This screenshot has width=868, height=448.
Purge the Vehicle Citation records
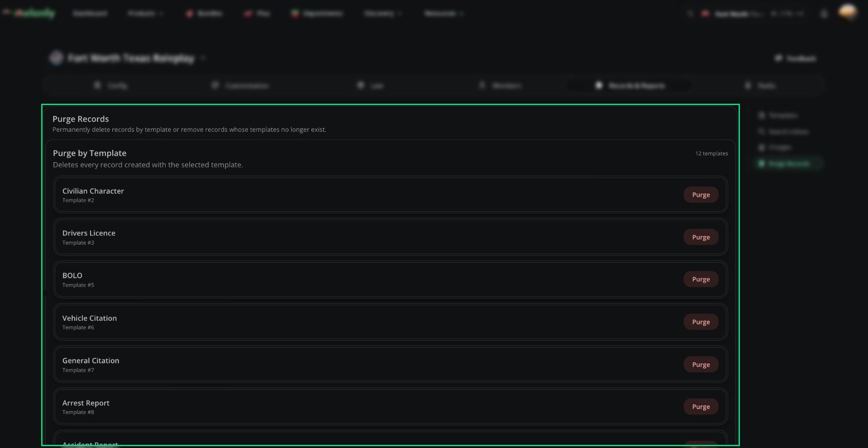click(x=701, y=322)
